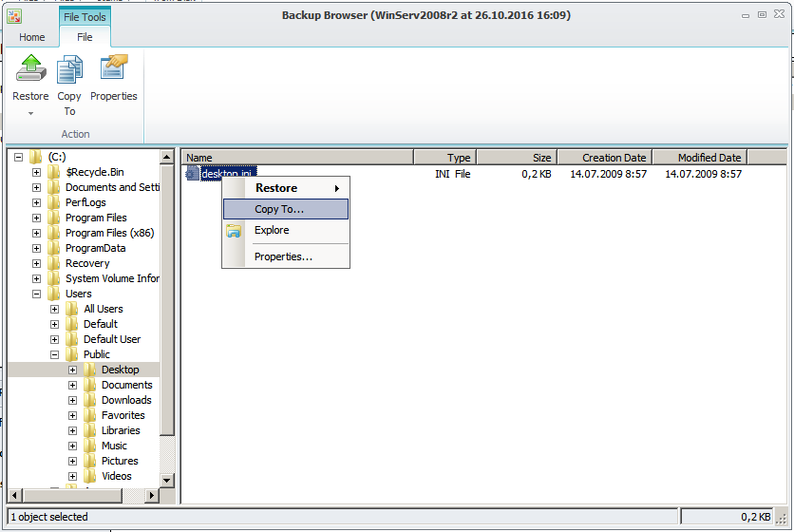Viewport: 794px width, 532px height.
Task: Select the File ribbon tab
Action: coord(85,37)
